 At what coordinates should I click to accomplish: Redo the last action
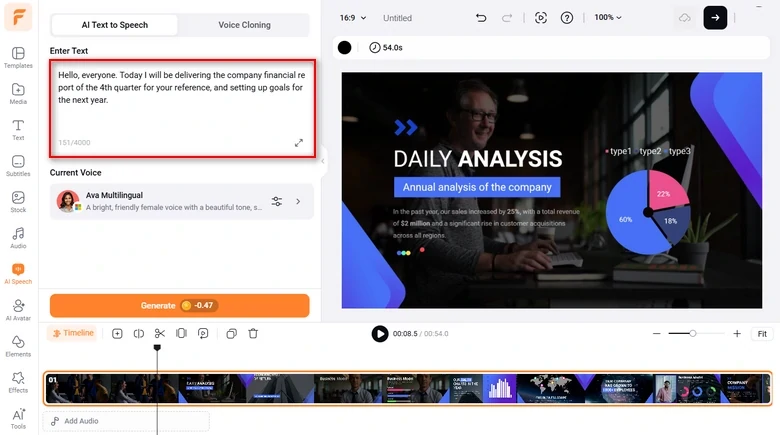[x=507, y=18]
